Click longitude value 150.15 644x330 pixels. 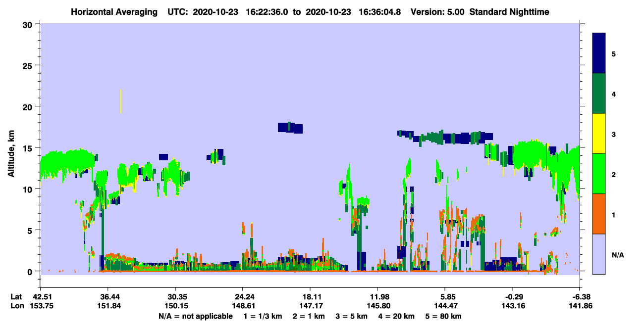click(x=175, y=306)
